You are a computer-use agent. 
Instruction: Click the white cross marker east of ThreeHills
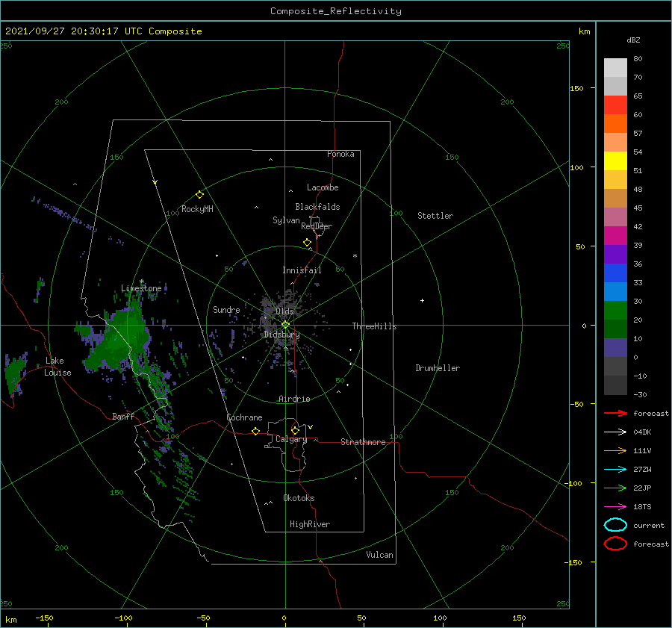(x=422, y=300)
